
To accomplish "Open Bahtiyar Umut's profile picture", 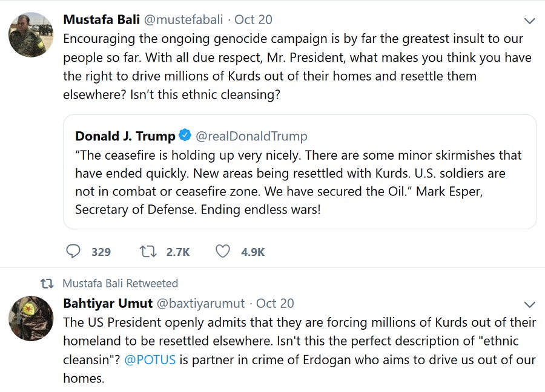I will coord(31,318).
